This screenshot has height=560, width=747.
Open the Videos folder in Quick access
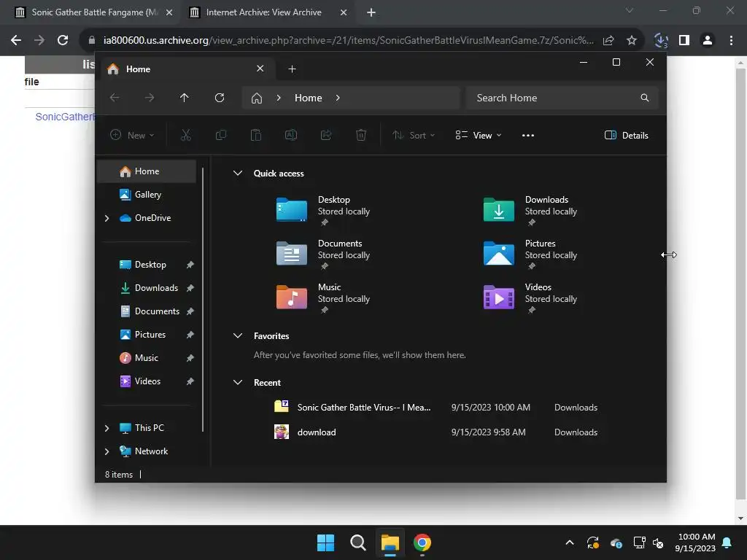tap(531, 298)
